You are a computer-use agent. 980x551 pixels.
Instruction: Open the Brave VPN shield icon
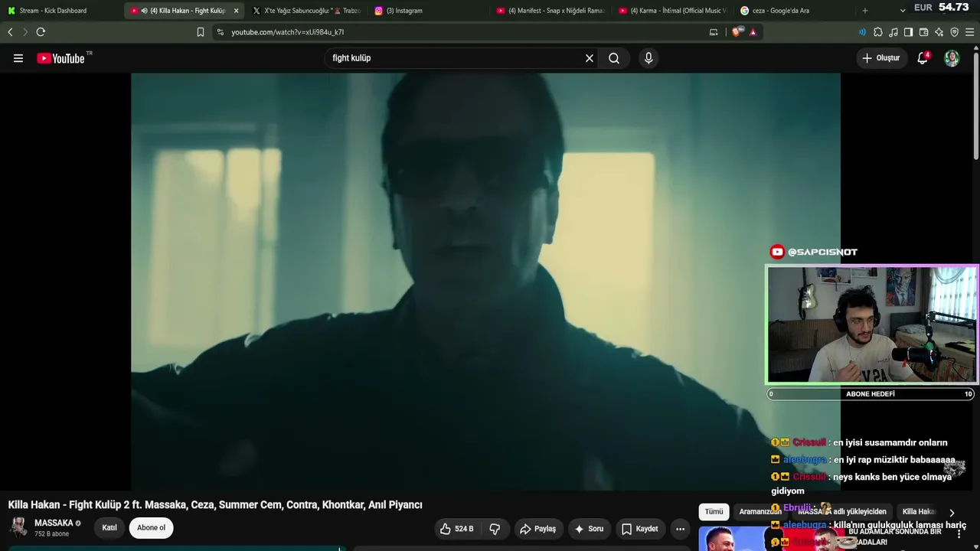click(x=954, y=32)
